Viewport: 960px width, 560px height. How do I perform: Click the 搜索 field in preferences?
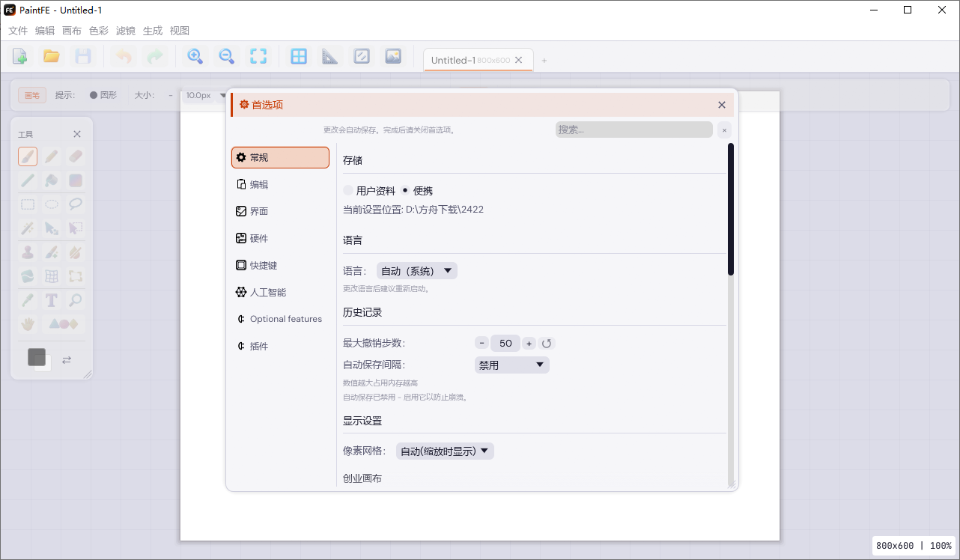point(634,130)
